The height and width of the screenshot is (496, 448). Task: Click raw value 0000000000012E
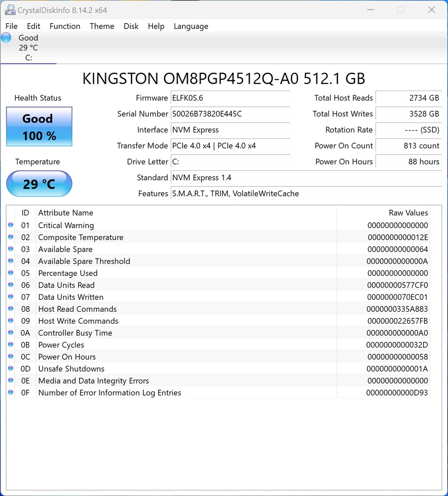pos(398,237)
